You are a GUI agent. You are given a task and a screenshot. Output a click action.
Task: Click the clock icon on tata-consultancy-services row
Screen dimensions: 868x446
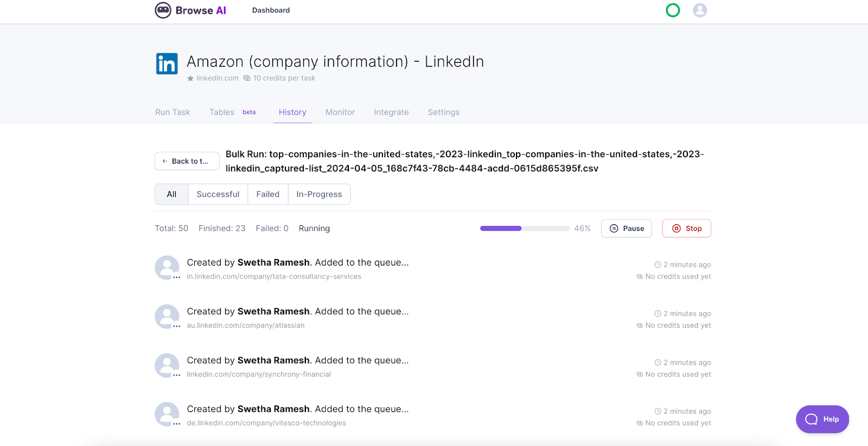(658, 264)
